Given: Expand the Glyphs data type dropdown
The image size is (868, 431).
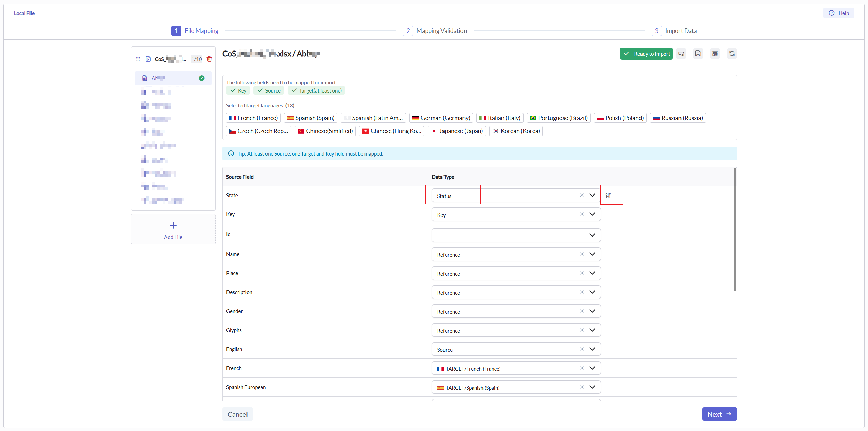Looking at the screenshot, I should pyautogui.click(x=592, y=330).
